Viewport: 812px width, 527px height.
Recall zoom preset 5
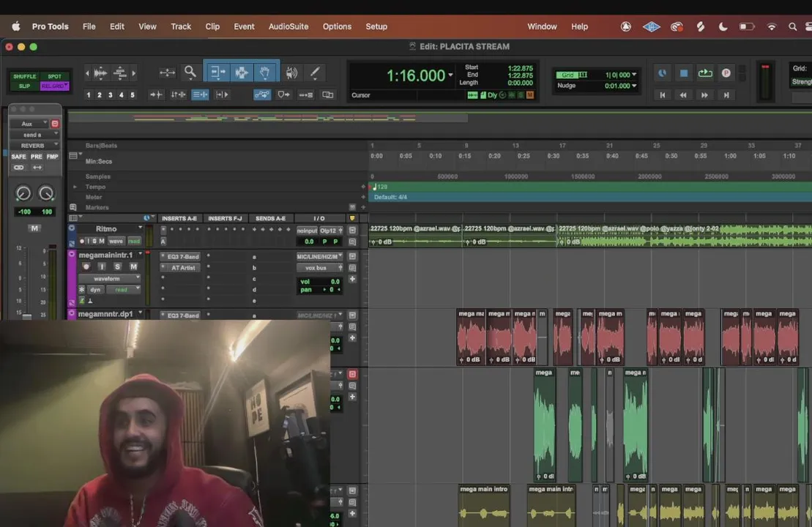click(x=132, y=94)
